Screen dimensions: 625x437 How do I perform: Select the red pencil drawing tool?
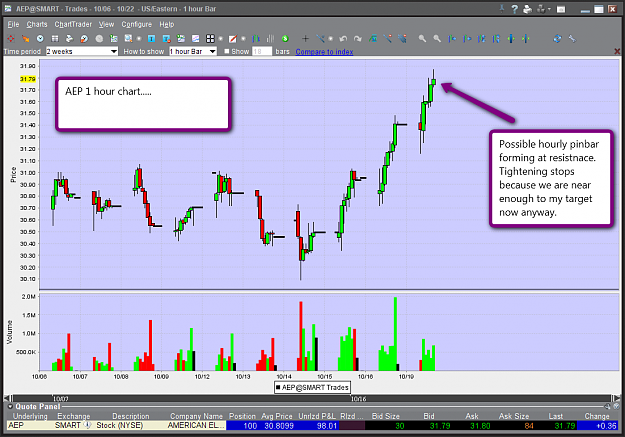(233, 39)
